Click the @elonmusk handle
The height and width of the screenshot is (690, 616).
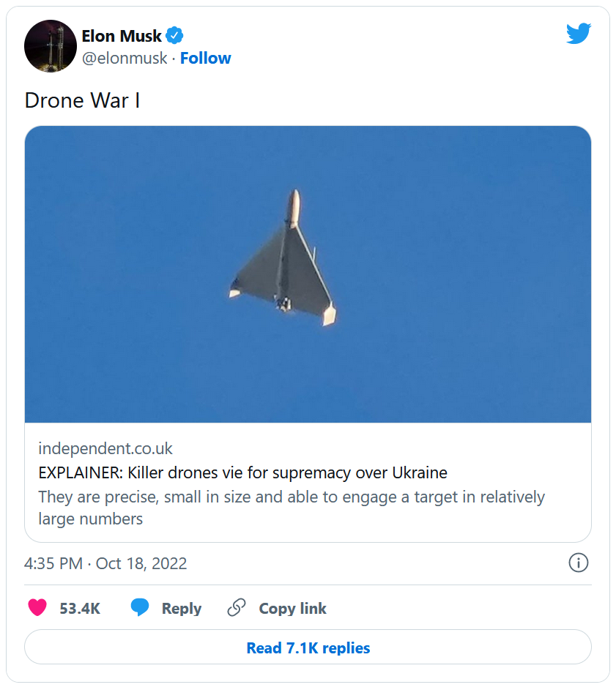point(125,58)
